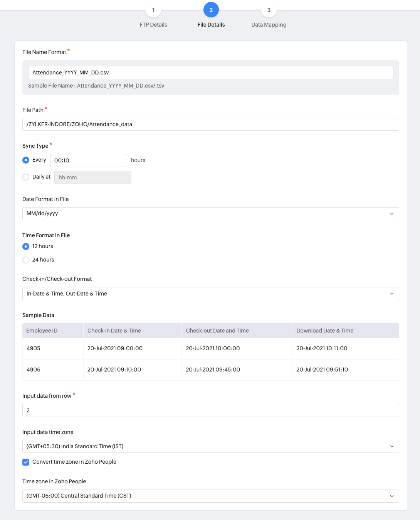420x520 pixels.
Task: Click the File Path text field
Action: [x=210, y=124]
